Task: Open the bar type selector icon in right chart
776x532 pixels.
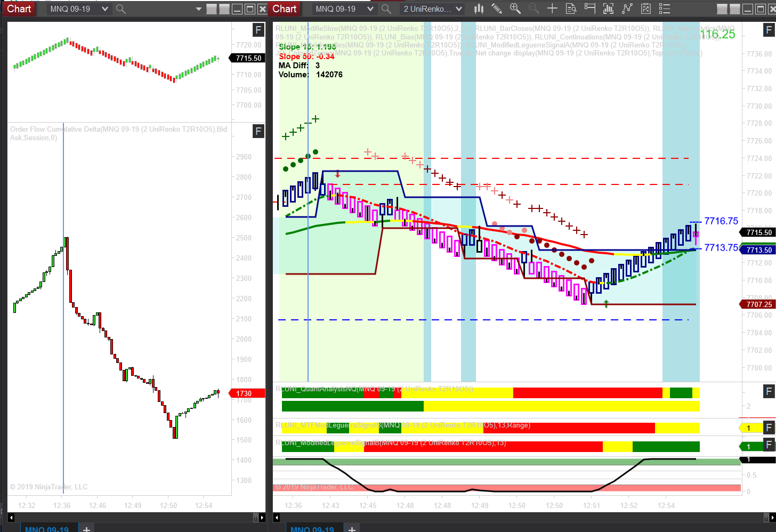Action: [x=479, y=9]
